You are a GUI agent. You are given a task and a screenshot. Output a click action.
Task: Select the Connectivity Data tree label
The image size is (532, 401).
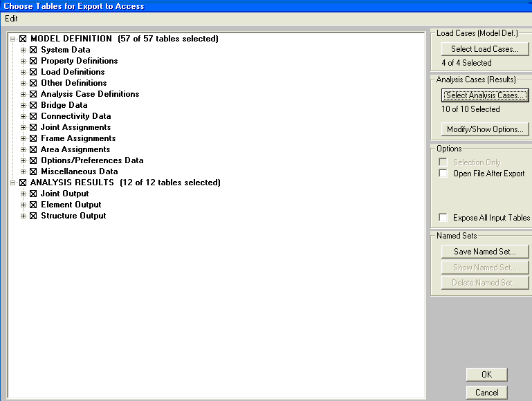click(76, 116)
